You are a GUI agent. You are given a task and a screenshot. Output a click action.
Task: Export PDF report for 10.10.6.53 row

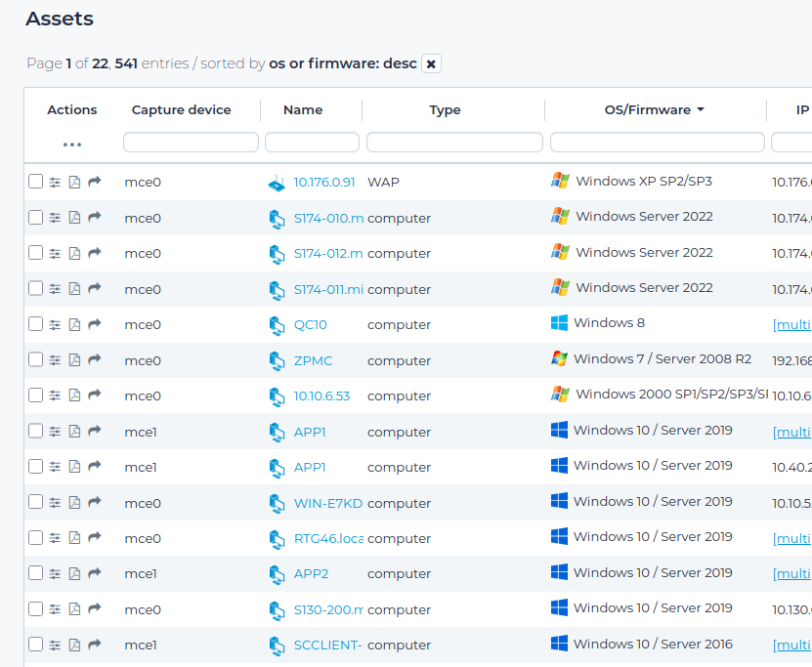[74, 396]
